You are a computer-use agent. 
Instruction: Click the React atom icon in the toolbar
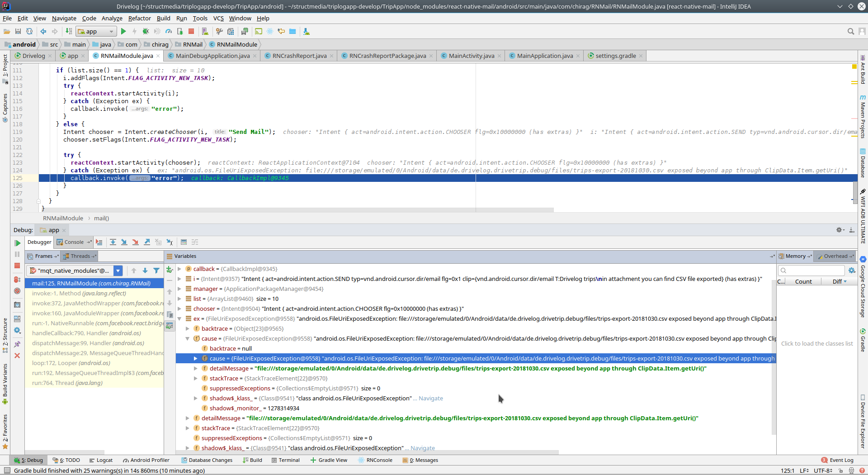pyautogui.click(x=270, y=31)
